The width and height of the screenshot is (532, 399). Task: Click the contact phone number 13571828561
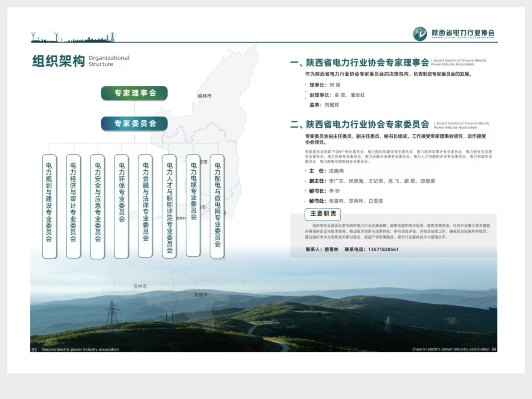383,249
